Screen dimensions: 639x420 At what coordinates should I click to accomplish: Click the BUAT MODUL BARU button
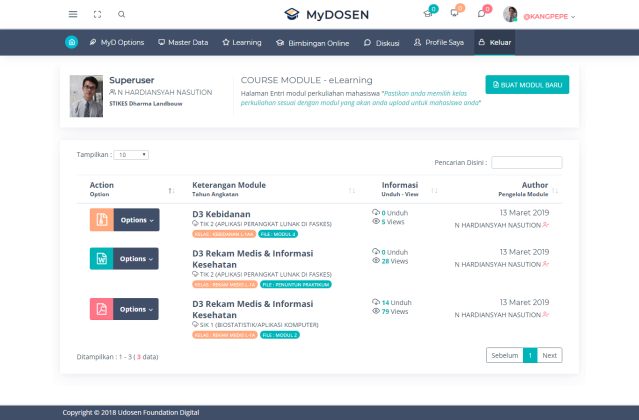point(527,85)
